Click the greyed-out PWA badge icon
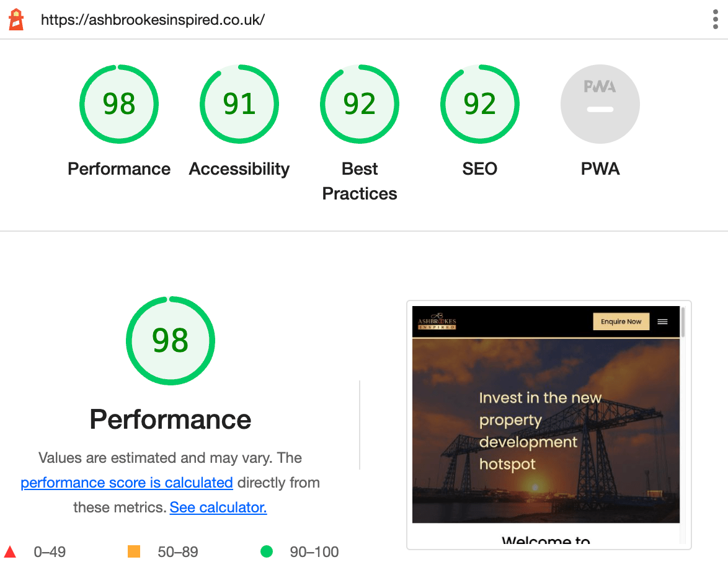The height and width of the screenshot is (570, 728). (x=600, y=104)
